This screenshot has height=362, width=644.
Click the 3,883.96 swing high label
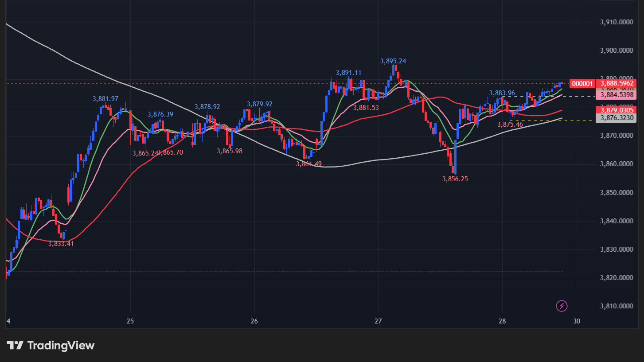tap(502, 93)
